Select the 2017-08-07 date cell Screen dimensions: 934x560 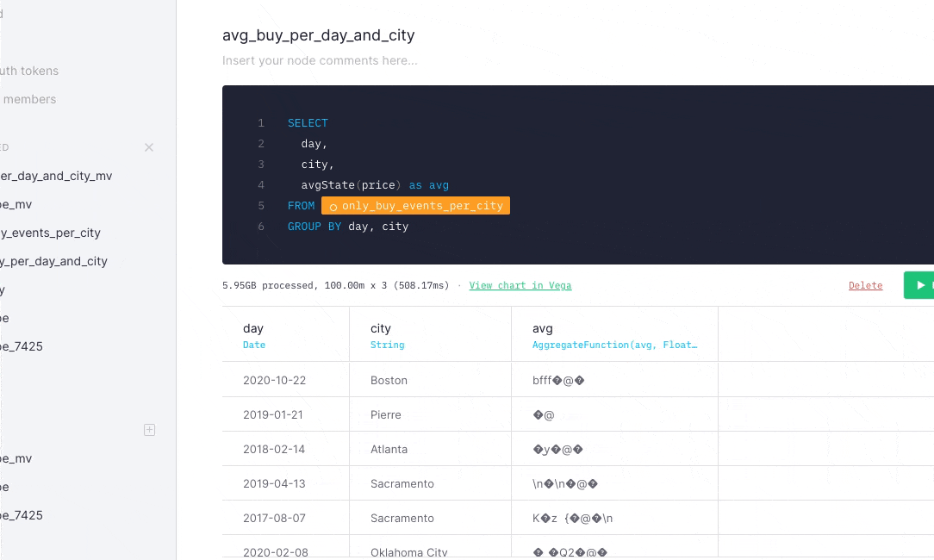coord(274,519)
